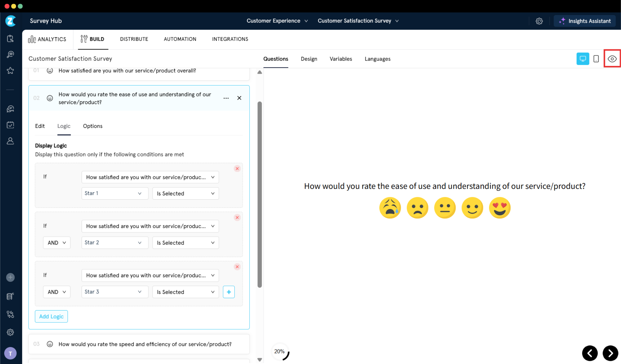Image resolution: width=621 pixels, height=364 pixels.
Task: Expand the Star 2 option dropdown
Action: 114,242
